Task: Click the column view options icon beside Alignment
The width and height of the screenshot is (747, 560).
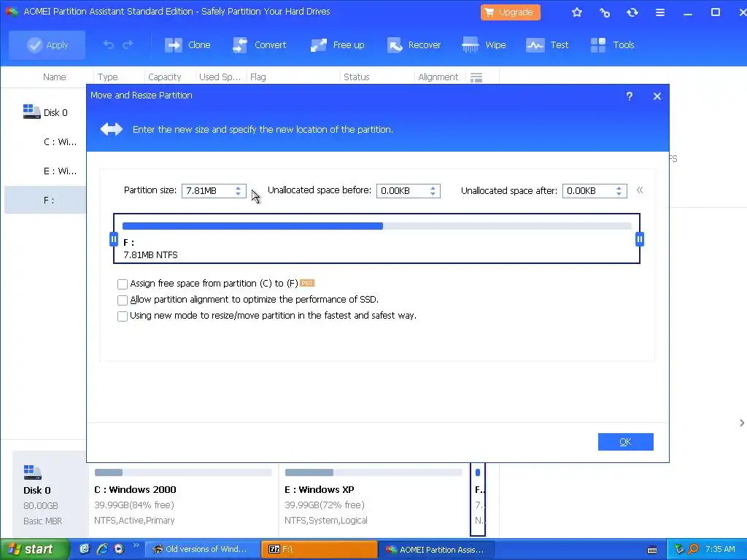Action: tap(476, 77)
